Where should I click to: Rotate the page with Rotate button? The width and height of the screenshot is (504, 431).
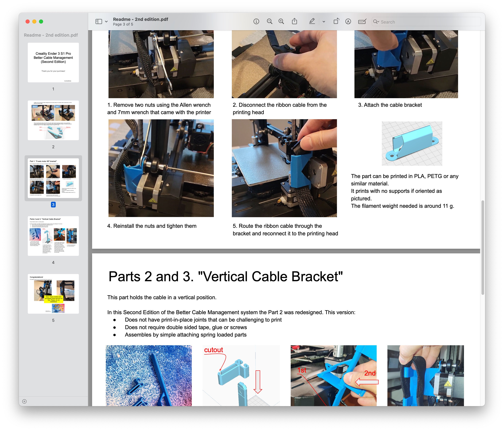pos(336,21)
